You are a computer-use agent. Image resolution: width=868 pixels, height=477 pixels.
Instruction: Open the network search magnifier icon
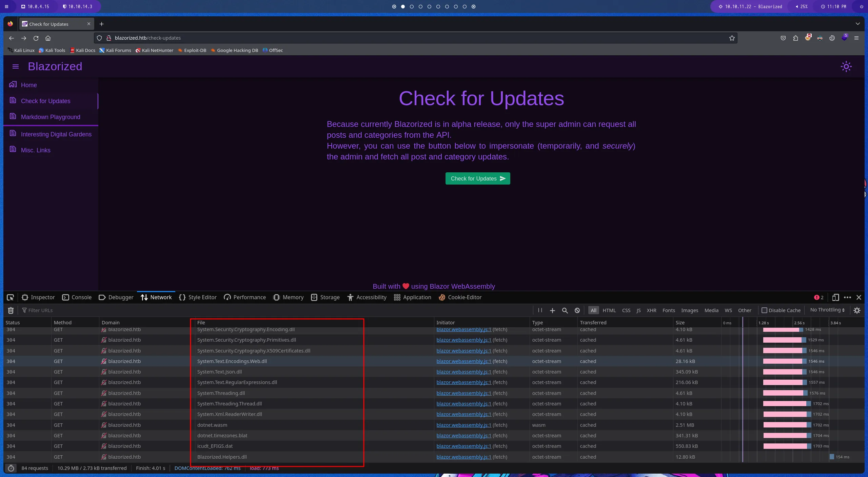point(565,310)
